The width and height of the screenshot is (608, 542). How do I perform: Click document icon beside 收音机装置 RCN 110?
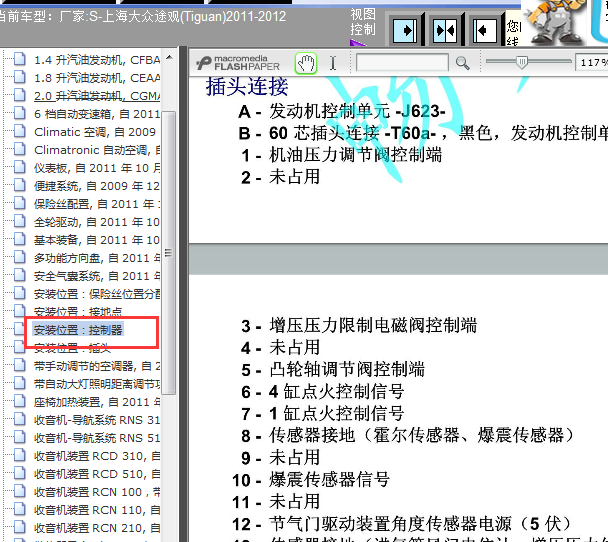click(x=20, y=509)
